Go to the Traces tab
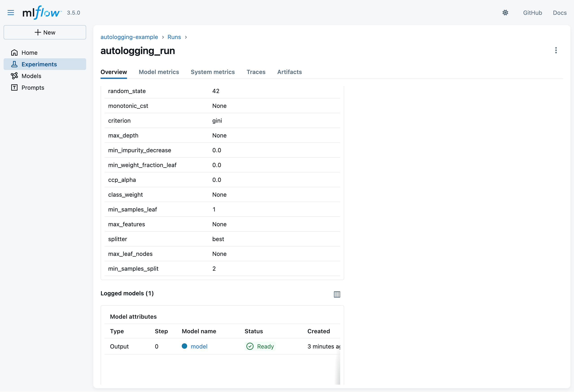574x392 pixels. [256, 72]
